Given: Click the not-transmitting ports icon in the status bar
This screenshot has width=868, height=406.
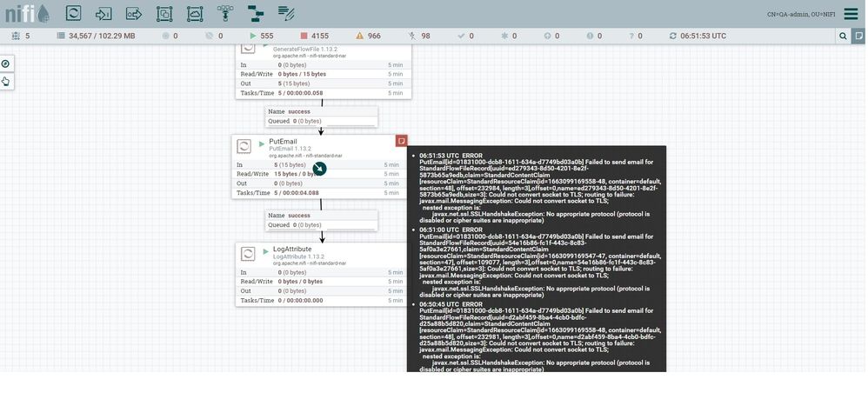Looking at the screenshot, I should coord(210,36).
